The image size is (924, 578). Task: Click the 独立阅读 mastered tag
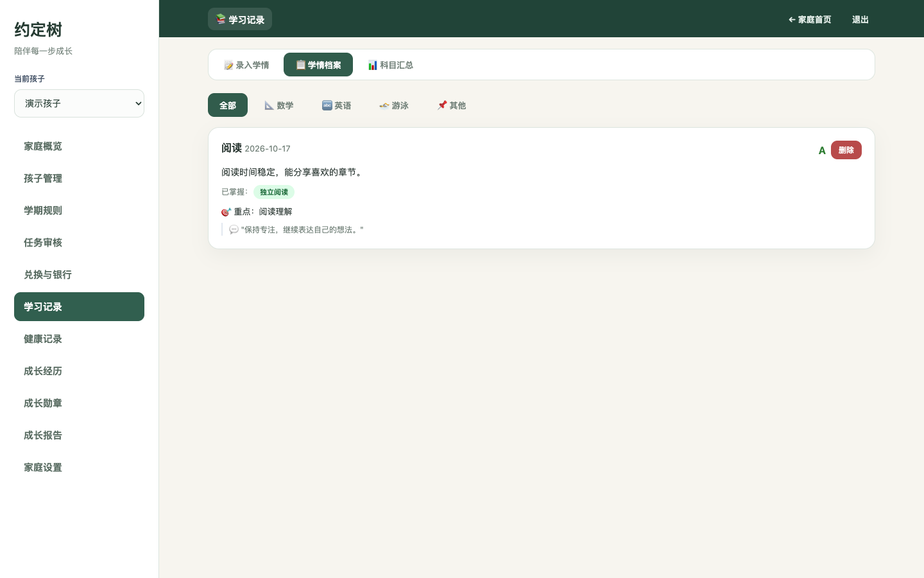point(274,192)
